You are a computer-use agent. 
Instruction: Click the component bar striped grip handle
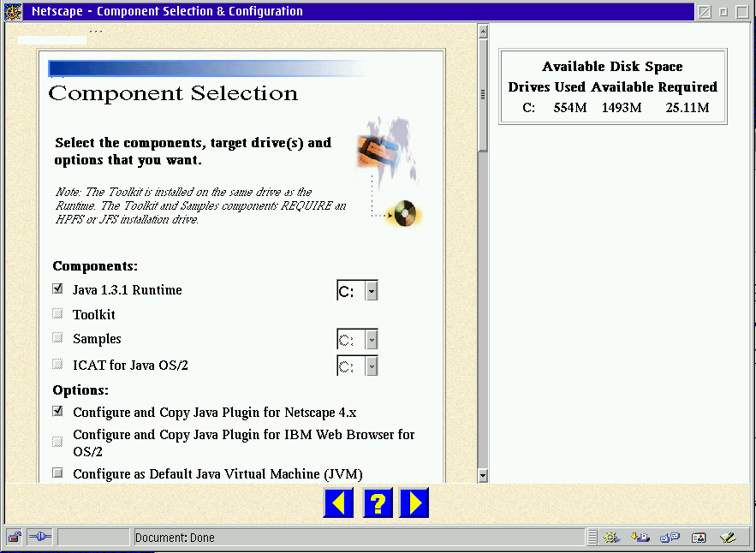592,537
